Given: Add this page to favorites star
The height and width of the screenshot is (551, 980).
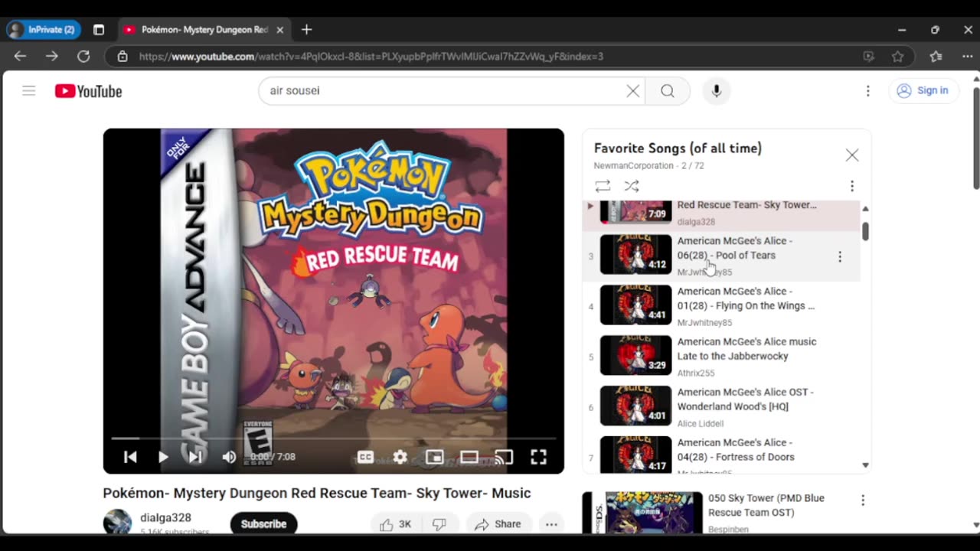Looking at the screenshot, I should [898, 56].
